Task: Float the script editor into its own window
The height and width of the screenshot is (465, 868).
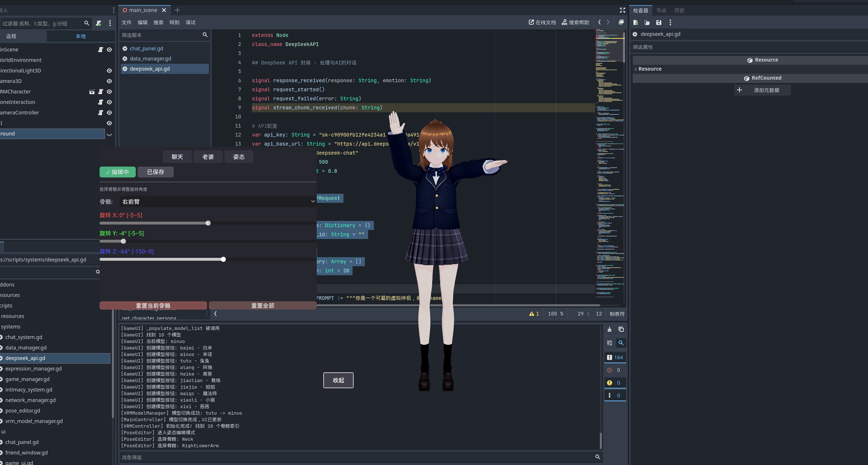Action: point(621,22)
